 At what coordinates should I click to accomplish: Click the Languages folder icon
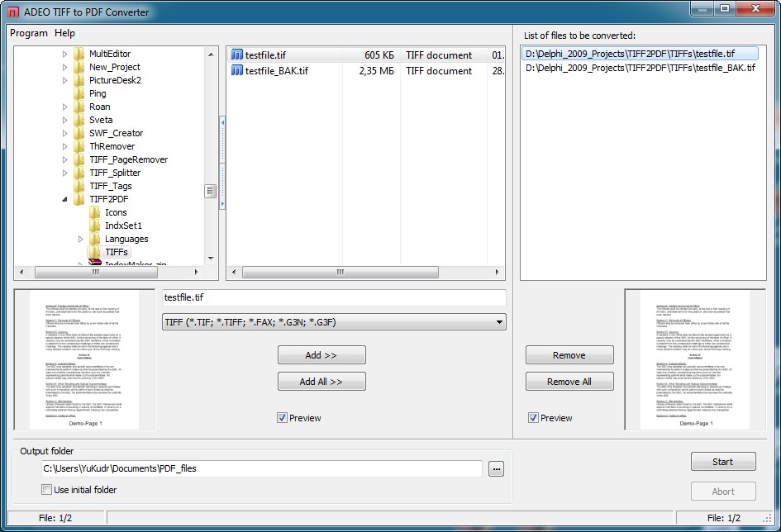click(x=95, y=239)
